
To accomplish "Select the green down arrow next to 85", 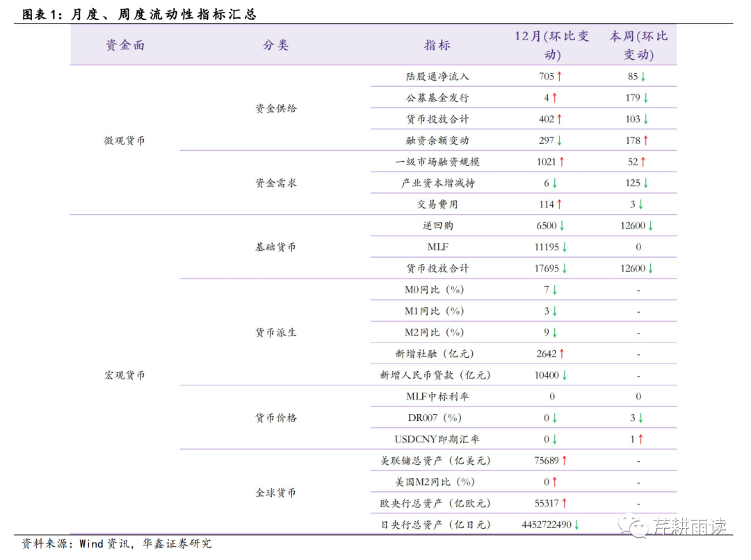I will click(x=643, y=76).
